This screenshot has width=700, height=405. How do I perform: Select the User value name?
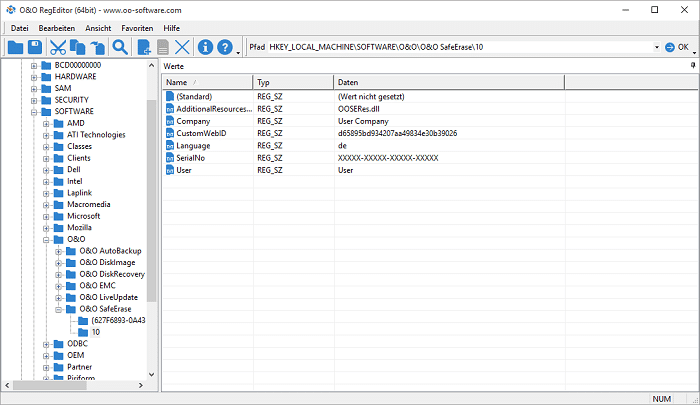pos(183,170)
